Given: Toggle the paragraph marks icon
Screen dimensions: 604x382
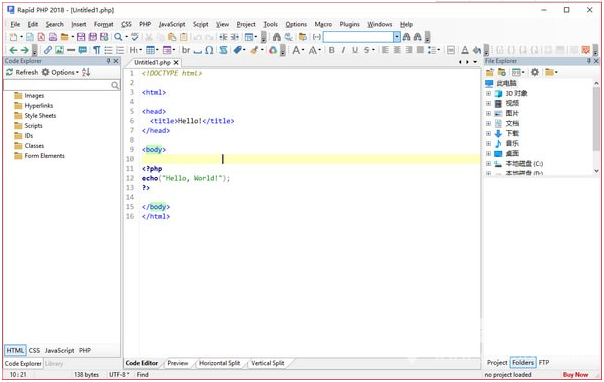Looking at the screenshot, I should click(97, 50).
